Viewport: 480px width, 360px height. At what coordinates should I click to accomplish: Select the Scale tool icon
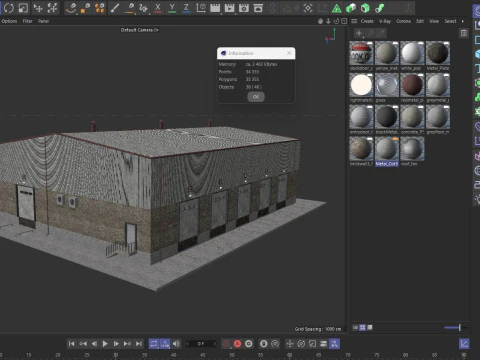pyautogui.click(x=23, y=8)
